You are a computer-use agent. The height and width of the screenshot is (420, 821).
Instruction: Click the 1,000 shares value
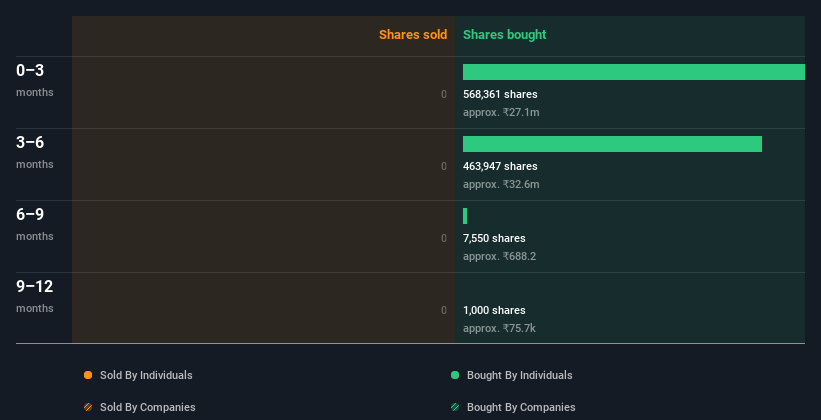(x=494, y=310)
